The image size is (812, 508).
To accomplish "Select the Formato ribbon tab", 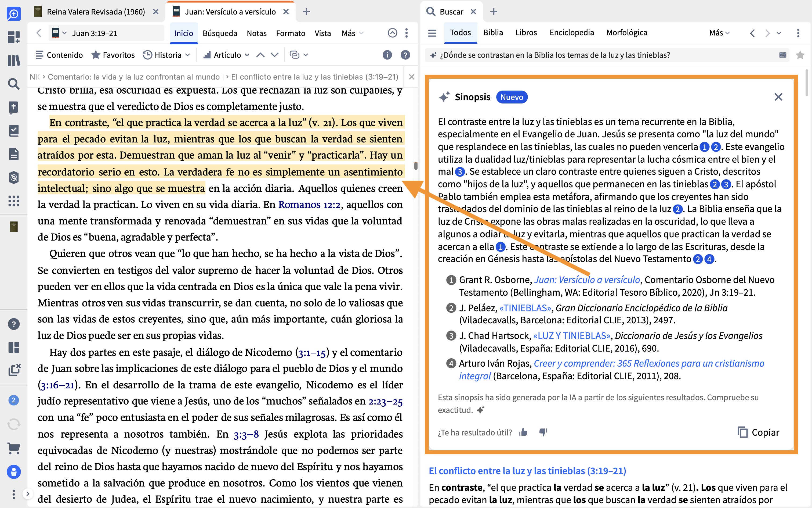I will click(291, 33).
